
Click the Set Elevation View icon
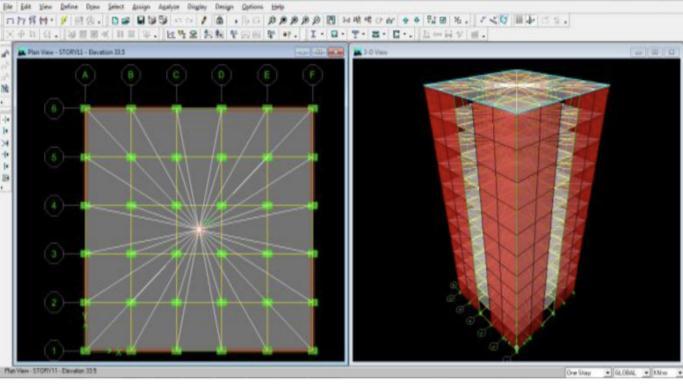[x=368, y=20]
